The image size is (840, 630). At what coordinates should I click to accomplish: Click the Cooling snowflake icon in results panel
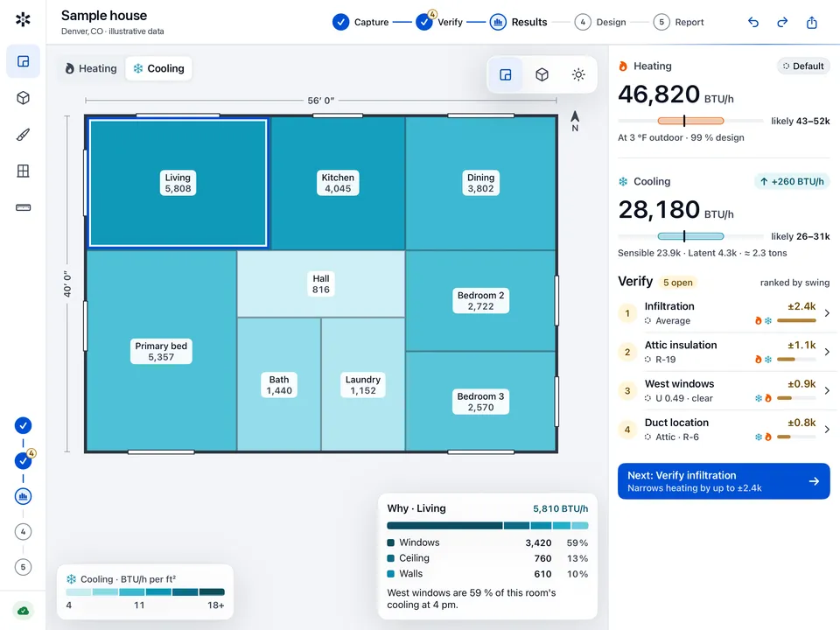click(x=623, y=182)
